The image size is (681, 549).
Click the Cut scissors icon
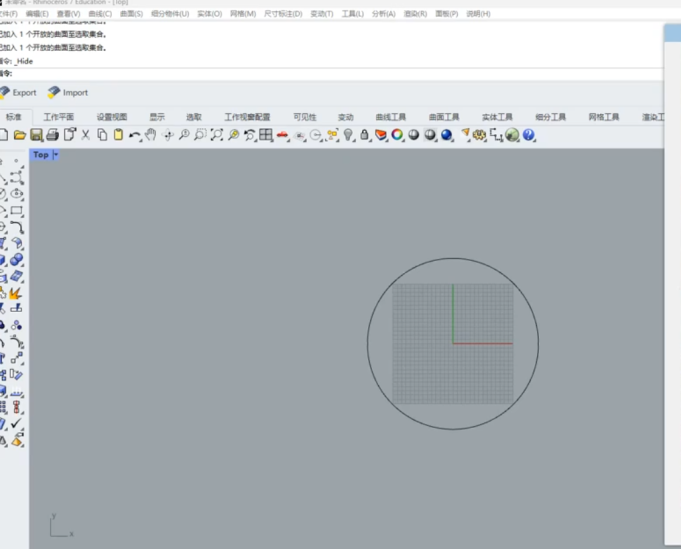click(x=86, y=135)
